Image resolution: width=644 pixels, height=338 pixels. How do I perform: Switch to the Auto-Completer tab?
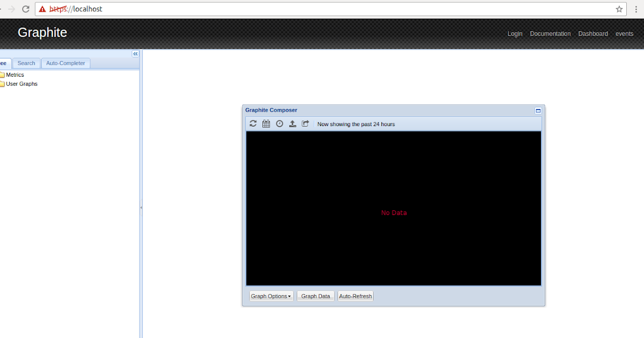pyautogui.click(x=65, y=63)
